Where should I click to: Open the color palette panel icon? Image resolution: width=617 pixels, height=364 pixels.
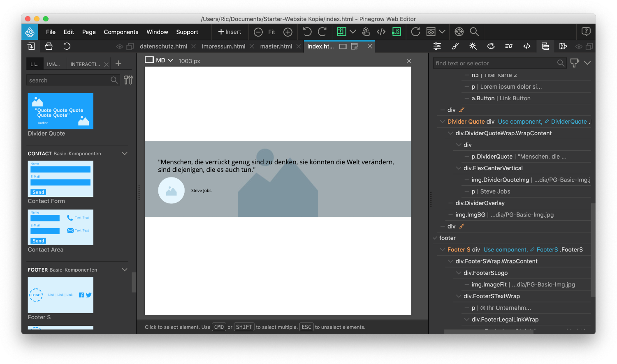point(491,46)
